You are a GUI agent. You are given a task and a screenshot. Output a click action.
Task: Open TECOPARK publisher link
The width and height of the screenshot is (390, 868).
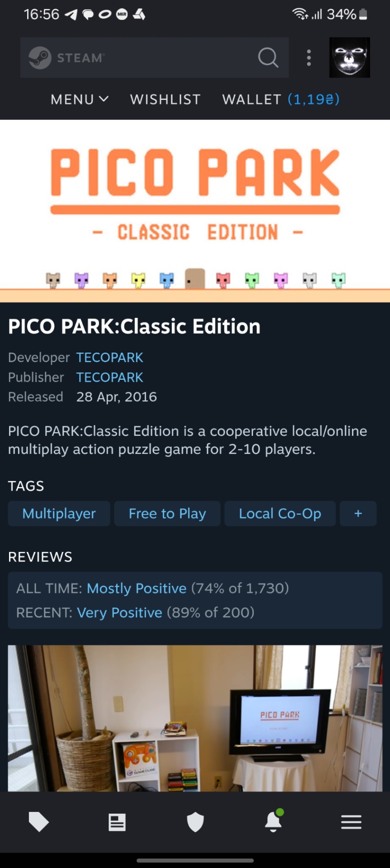click(x=110, y=377)
